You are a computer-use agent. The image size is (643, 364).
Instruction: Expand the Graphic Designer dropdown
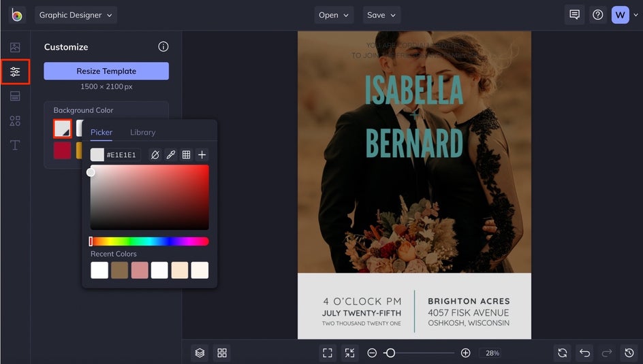point(76,15)
